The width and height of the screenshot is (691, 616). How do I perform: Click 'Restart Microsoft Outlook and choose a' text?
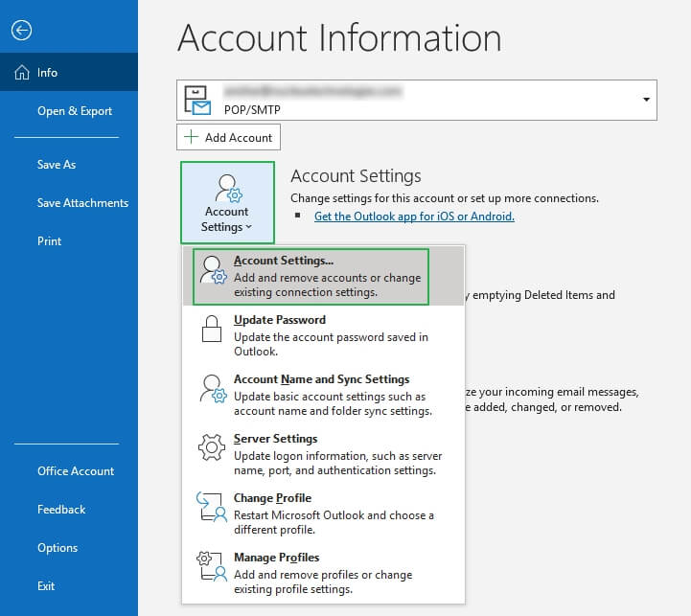[334, 515]
